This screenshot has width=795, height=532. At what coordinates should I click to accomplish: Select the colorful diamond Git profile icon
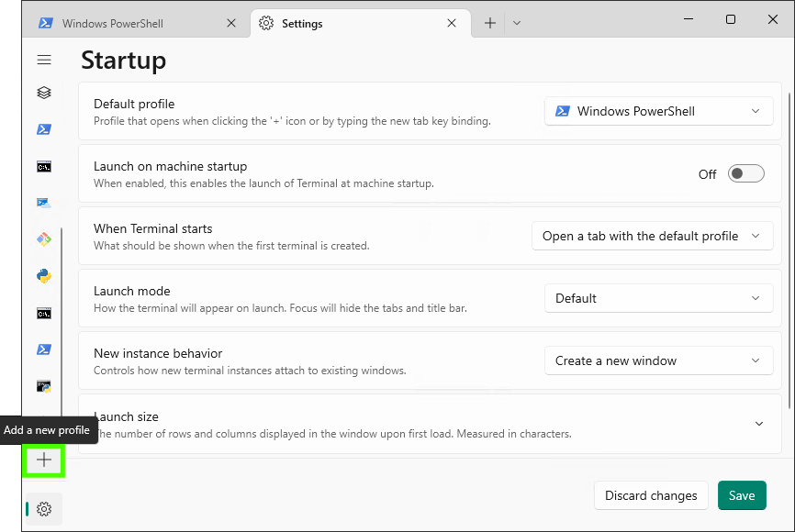pyautogui.click(x=44, y=239)
